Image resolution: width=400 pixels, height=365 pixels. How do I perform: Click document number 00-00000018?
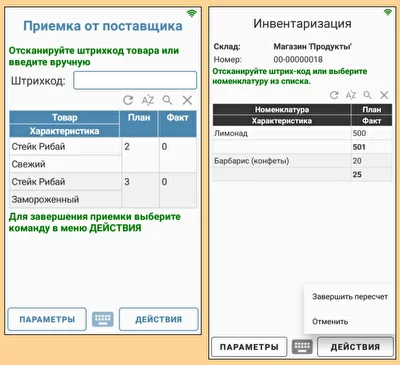[x=298, y=59]
